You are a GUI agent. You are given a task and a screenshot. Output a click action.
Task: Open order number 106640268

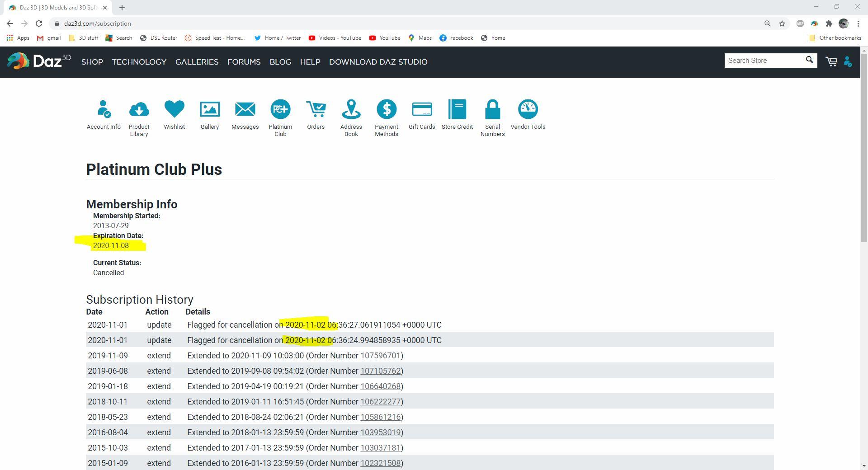(381, 386)
